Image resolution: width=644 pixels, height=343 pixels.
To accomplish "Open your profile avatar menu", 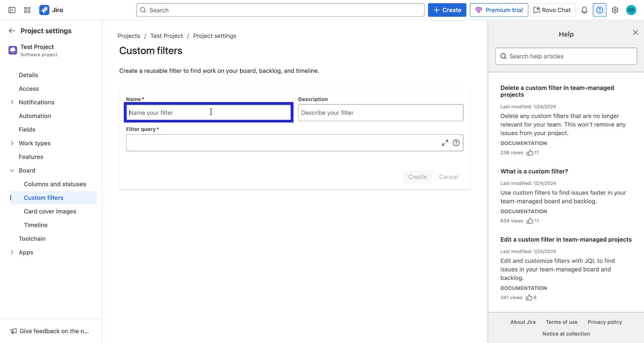I will (632, 10).
